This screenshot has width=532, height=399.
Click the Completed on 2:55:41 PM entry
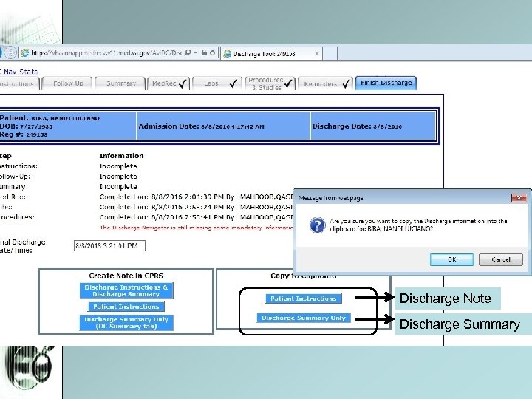[x=197, y=217]
